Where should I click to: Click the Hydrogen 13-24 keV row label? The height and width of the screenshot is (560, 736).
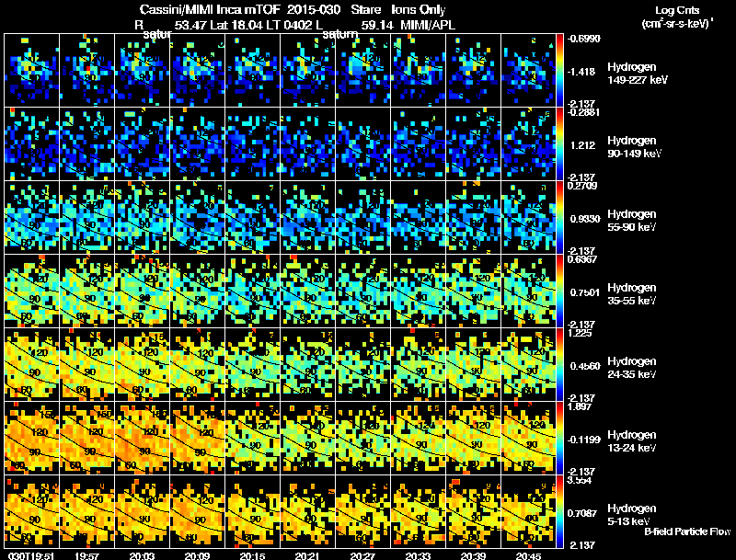tap(631, 441)
